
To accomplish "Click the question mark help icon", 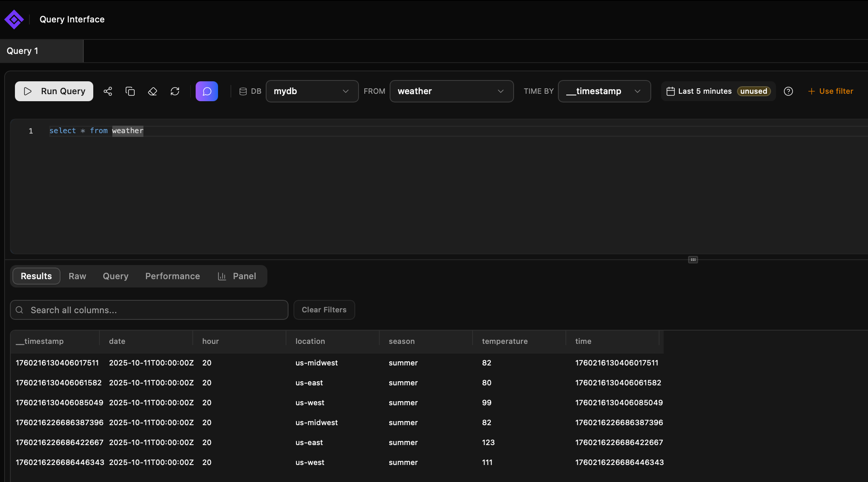I will tap(788, 91).
